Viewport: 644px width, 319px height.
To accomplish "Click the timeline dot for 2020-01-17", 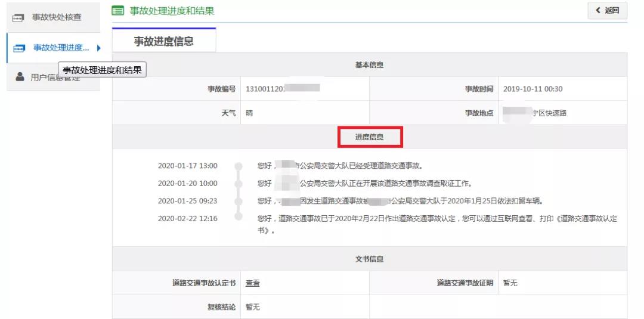I will (238, 166).
